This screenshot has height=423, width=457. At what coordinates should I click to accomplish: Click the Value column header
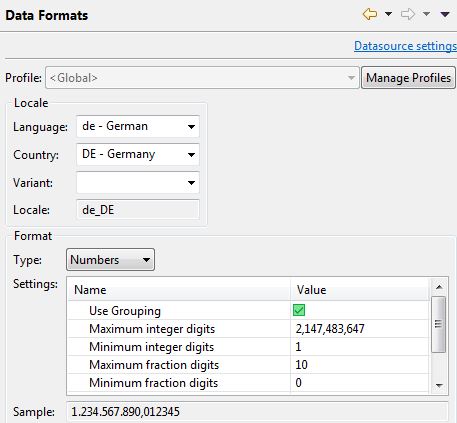[360, 290]
